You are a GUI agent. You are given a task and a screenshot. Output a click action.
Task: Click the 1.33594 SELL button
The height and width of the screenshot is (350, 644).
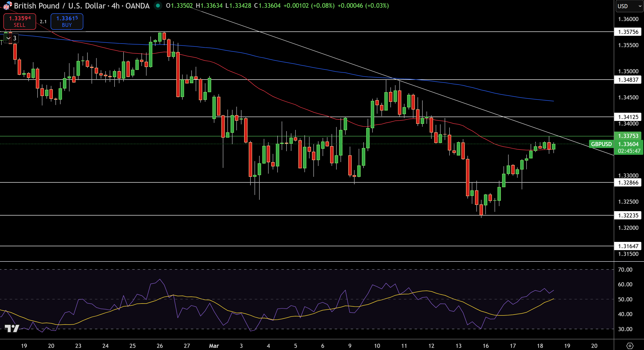click(x=20, y=22)
